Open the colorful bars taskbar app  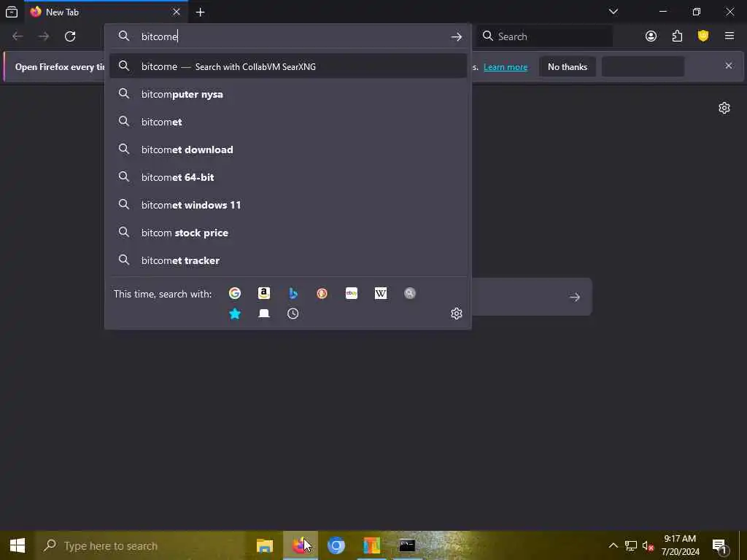[371, 545]
